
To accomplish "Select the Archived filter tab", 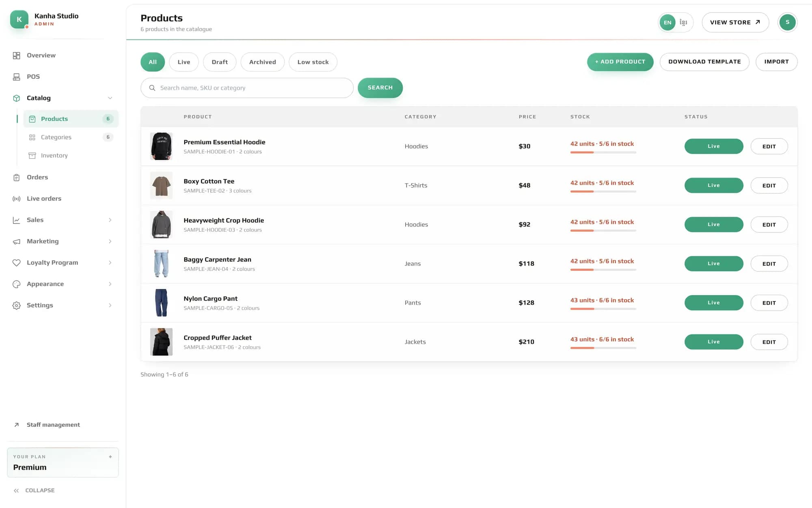I will 263,62.
